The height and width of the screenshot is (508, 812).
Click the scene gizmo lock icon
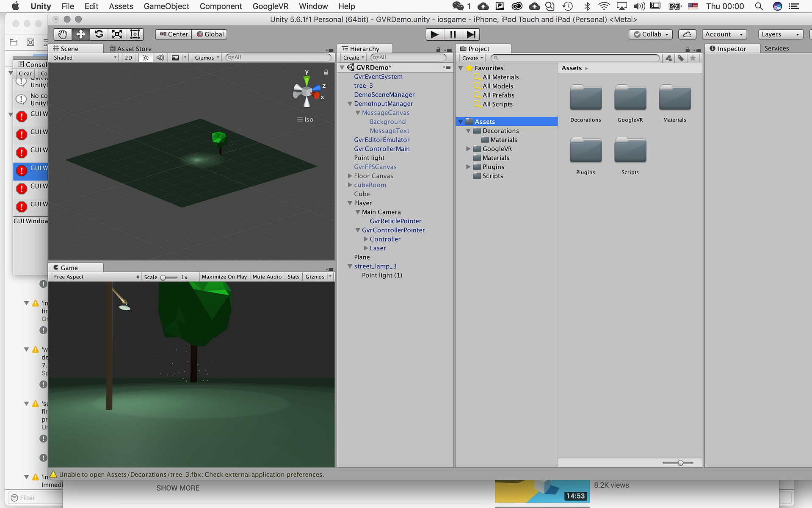326,72
